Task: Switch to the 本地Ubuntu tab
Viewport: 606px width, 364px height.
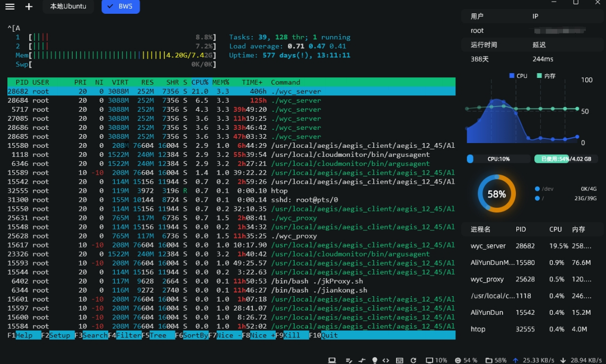Action: (x=68, y=7)
